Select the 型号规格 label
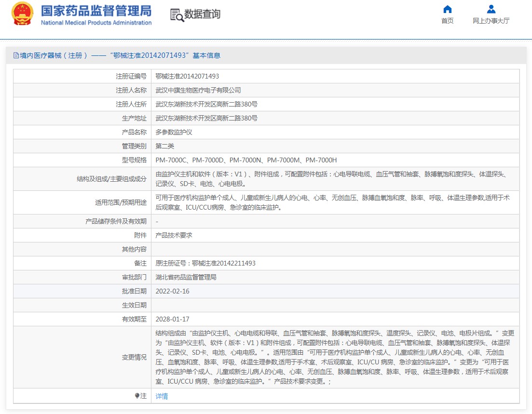532x414 pixels. [134, 160]
